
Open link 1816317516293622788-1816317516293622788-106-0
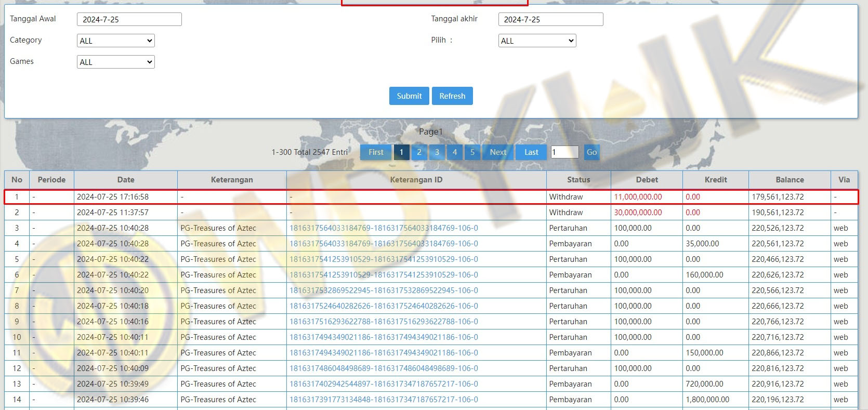click(384, 322)
